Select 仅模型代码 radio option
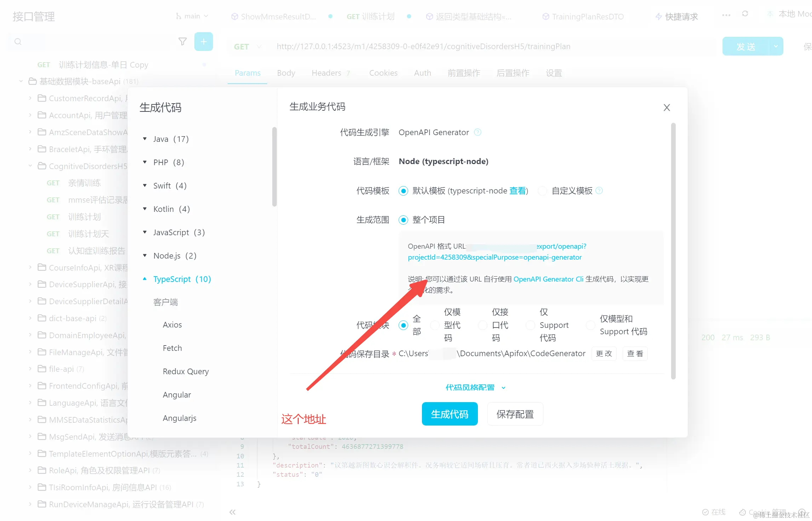812x521 pixels. tap(435, 325)
